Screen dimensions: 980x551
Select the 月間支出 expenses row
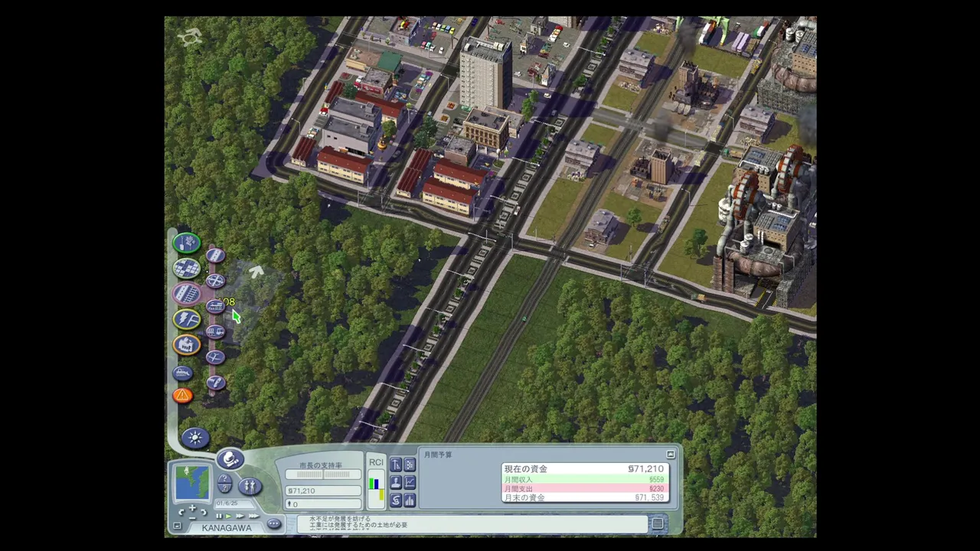click(x=585, y=489)
